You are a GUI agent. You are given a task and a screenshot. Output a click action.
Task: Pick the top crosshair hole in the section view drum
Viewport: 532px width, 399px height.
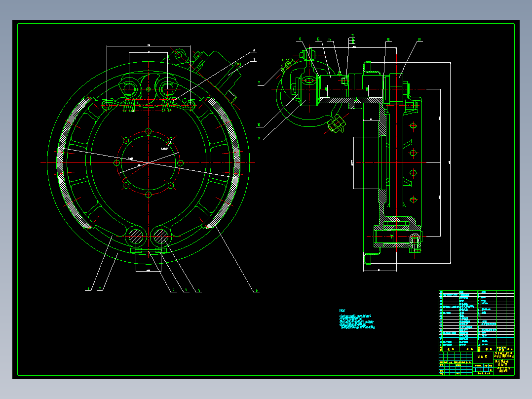point(413,126)
